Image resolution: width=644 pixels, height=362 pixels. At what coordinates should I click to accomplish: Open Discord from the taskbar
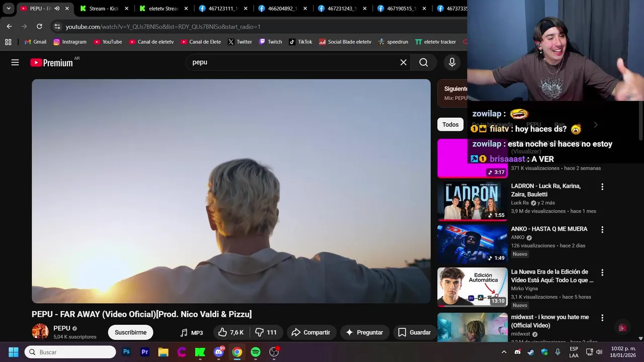[x=219, y=352]
